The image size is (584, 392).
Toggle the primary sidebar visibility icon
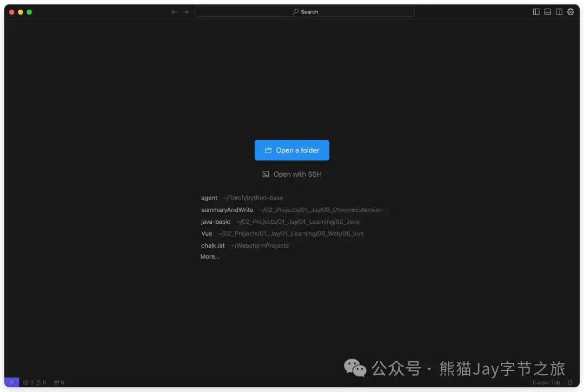pos(535,11)
